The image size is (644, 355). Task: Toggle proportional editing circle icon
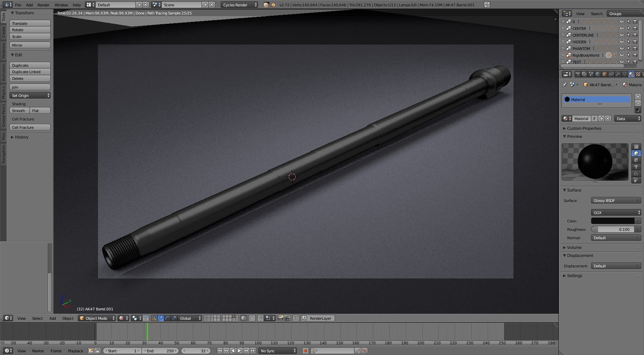[252, 318]
